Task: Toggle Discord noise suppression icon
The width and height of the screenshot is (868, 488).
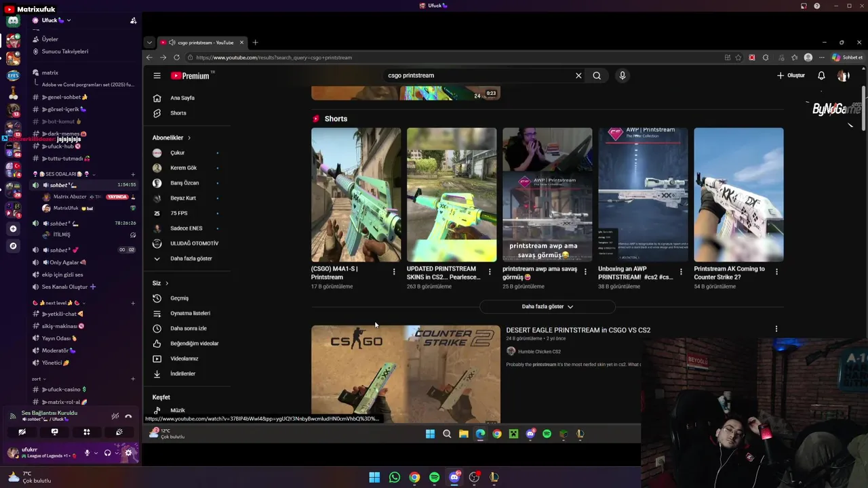Action: [x=115, y=416]
